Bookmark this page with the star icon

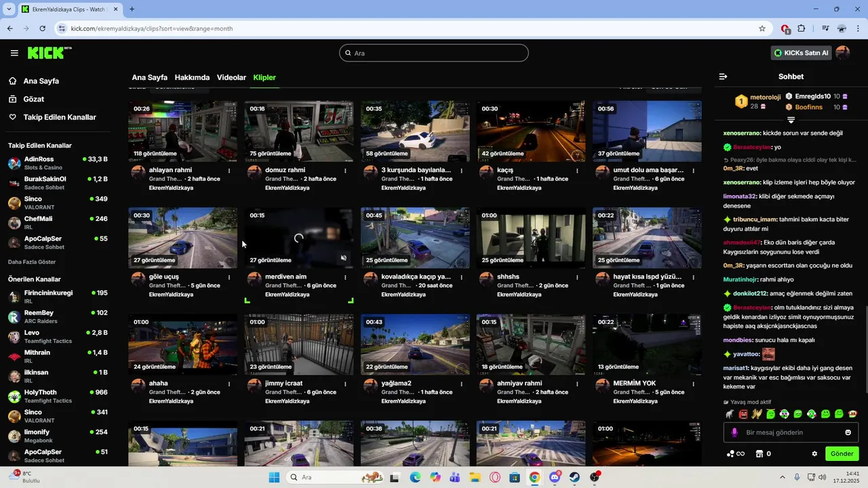[762, 28]
